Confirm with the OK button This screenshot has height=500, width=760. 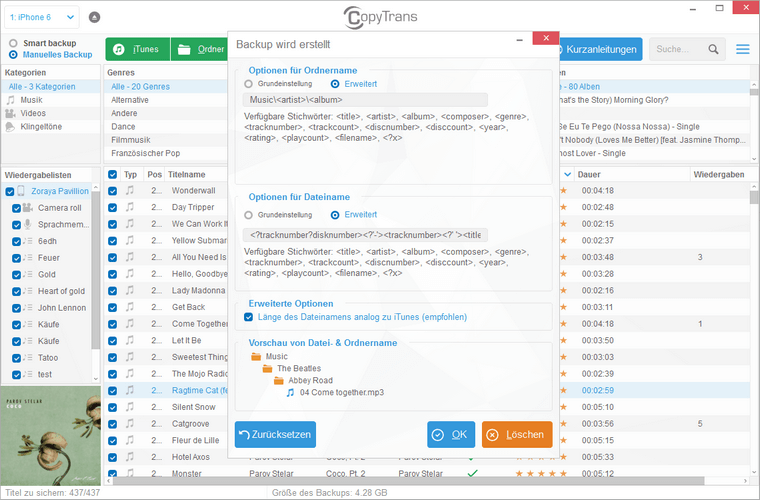tap(451, 435)
